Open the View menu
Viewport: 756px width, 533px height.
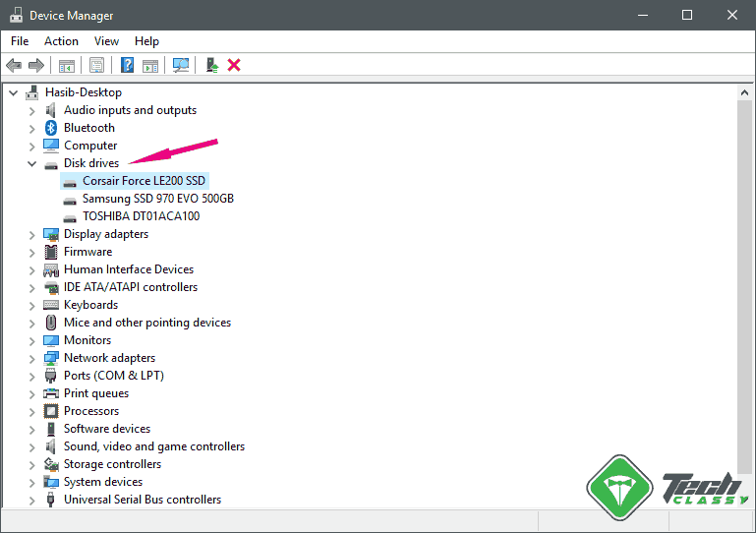pyautogui.click(x=106, y=41)
